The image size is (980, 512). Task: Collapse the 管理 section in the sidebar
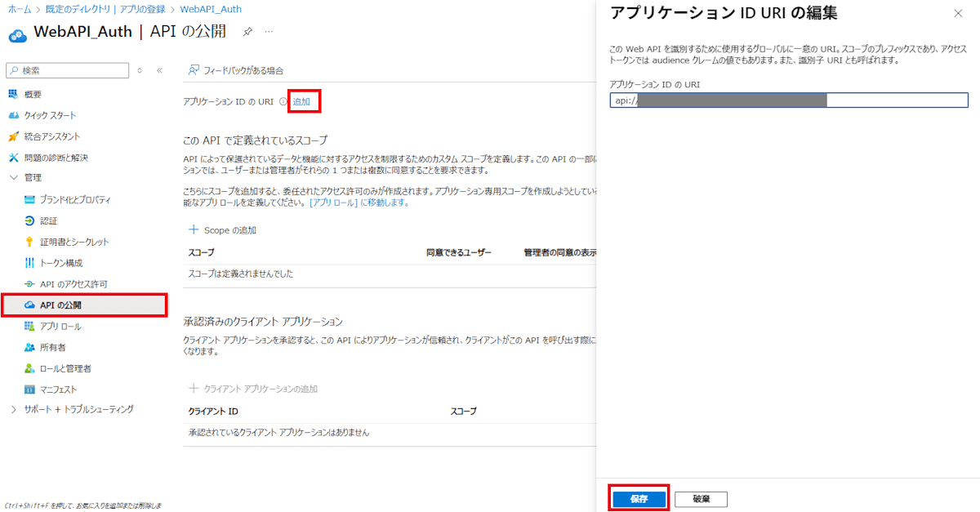click(13, 177)
